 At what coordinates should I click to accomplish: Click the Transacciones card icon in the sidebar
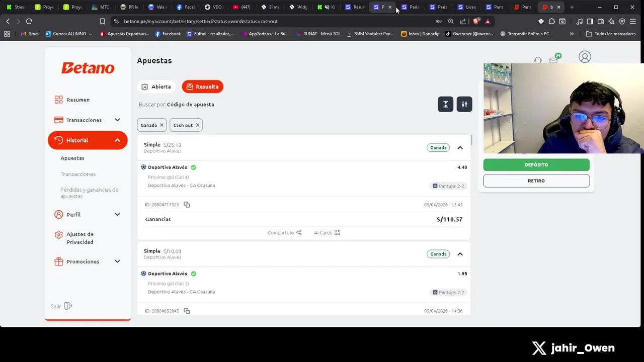(59, 120)
